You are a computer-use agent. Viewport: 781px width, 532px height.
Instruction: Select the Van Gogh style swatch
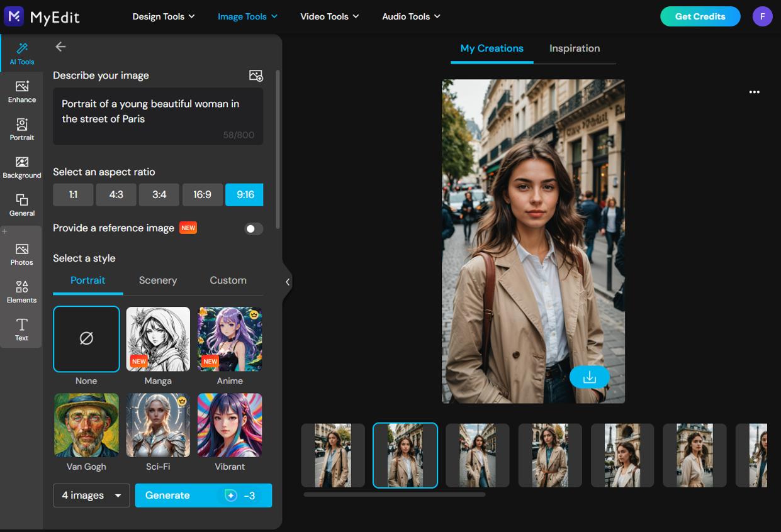[86, 424]
